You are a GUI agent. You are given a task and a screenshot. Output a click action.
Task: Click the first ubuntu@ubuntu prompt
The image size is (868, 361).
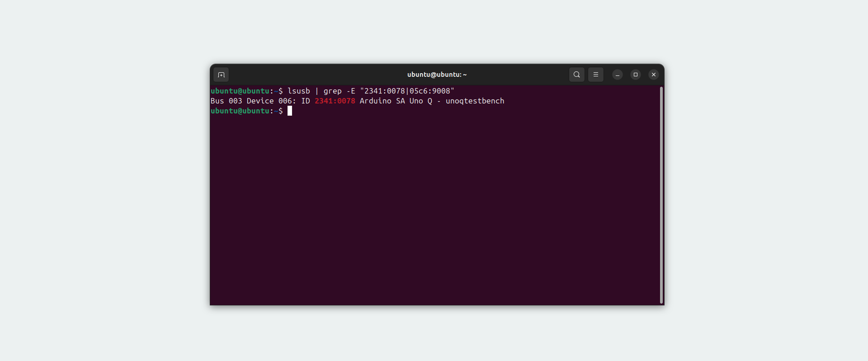click(x=240, y=91)
